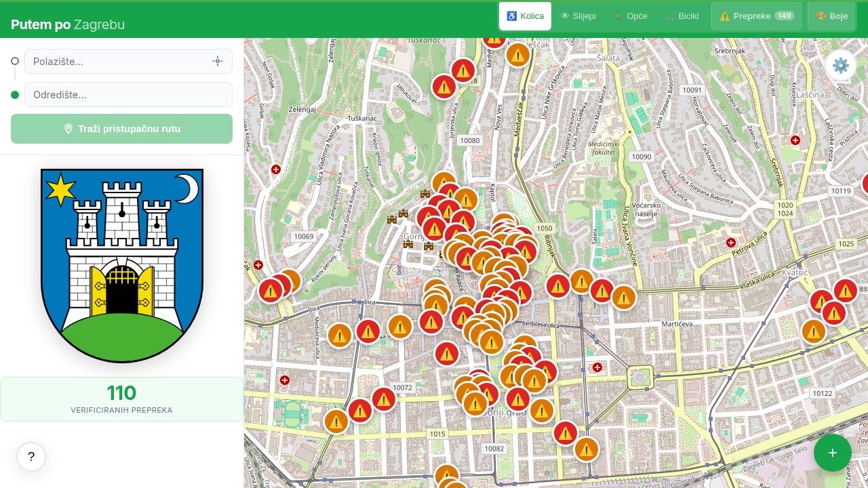Image resolution: width=868 pixels, height=488 pixels.
Task: Click the Traži pristupačnu rutu button
Action: [121, 129]
